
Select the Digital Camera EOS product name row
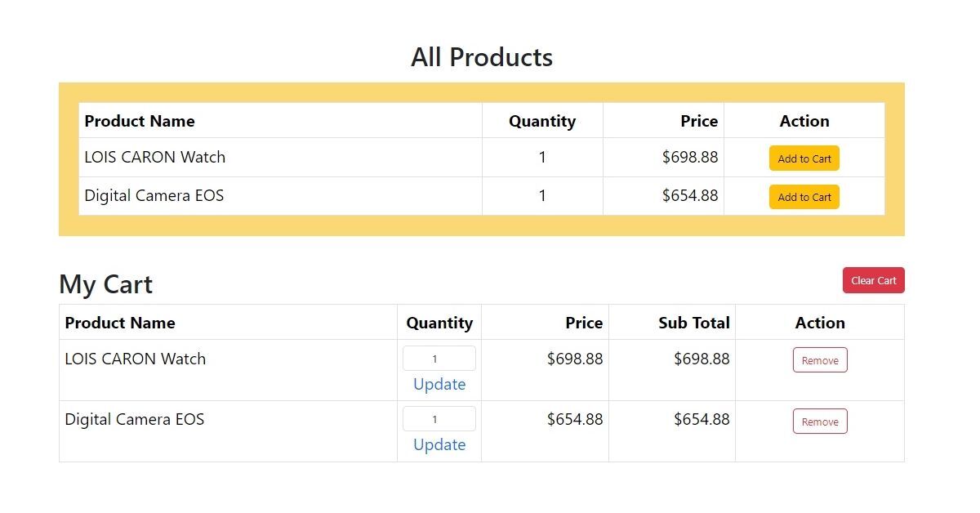click(x=152, y=196)
